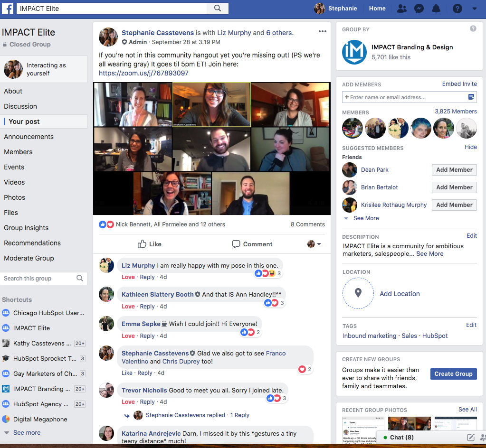This screenshot has width=486, height=448.
Task: Click the add-note icon in Add Members field
Action: pyautogui.click(x=471, y=97)
